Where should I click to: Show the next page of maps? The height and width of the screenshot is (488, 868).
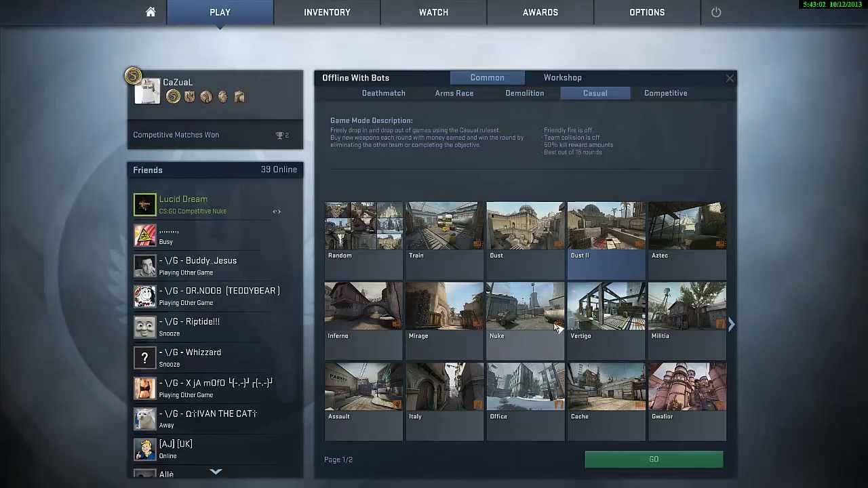pos(731,325)
